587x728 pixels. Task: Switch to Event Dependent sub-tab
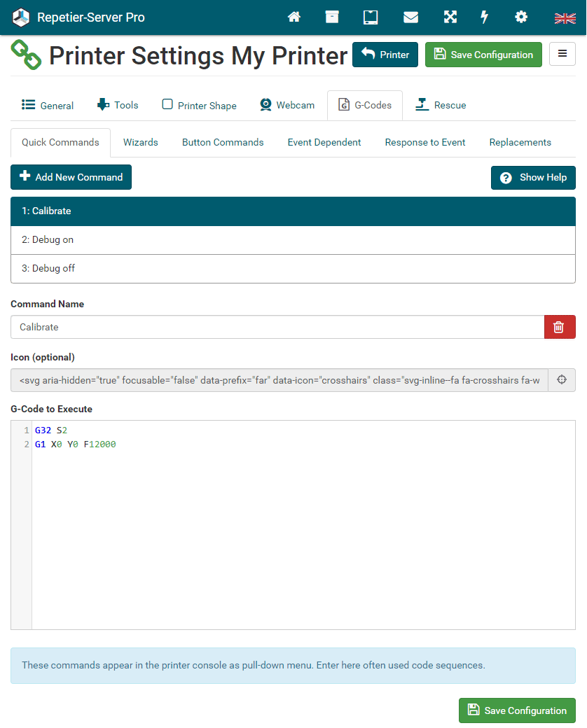[x=324, y=143]
